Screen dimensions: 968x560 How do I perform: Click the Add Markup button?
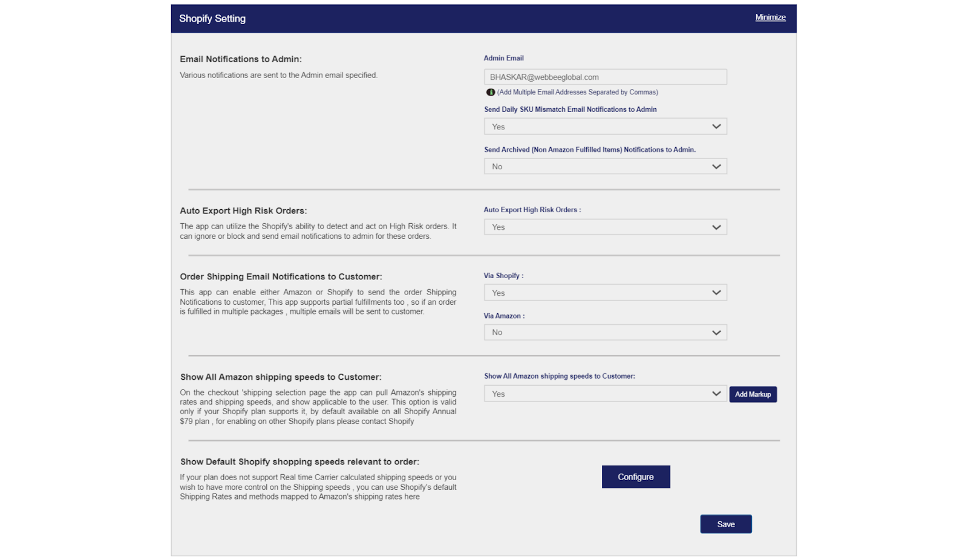pyautogui.click(x=753, y=394)
